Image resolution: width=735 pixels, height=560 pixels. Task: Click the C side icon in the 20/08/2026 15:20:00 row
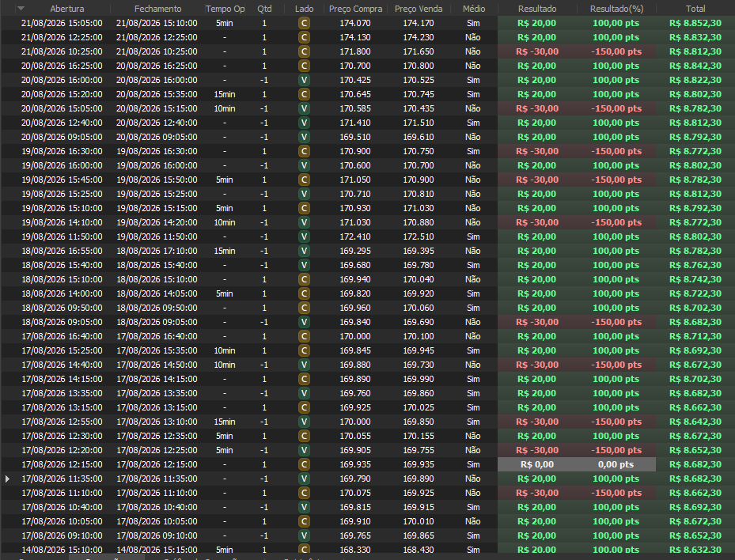coord(304,94)
